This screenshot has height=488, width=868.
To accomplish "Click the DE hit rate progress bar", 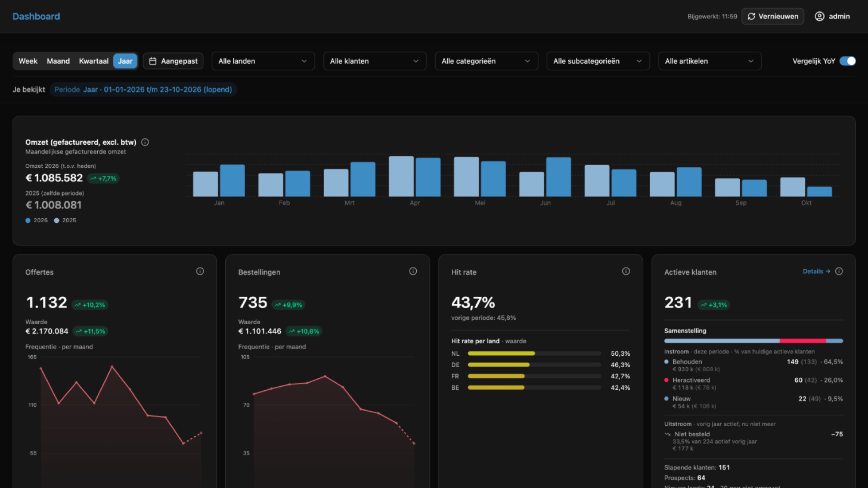I will (x=534, y=365).
